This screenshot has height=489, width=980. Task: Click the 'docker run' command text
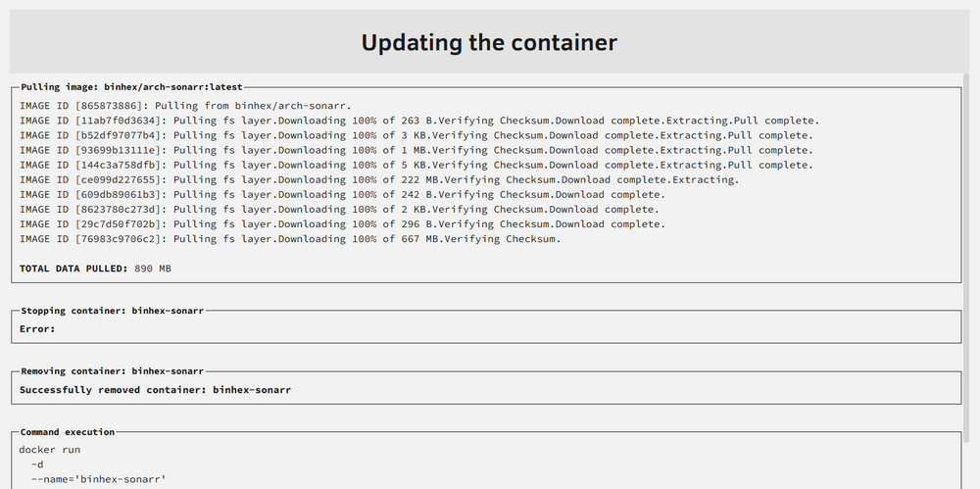pos(49,450)
